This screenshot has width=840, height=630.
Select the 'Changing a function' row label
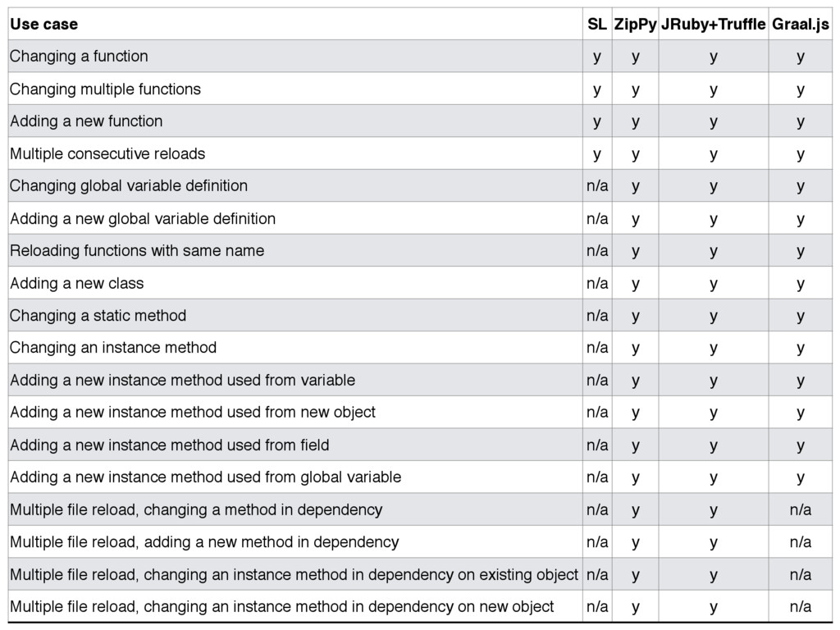pos(79,57)
